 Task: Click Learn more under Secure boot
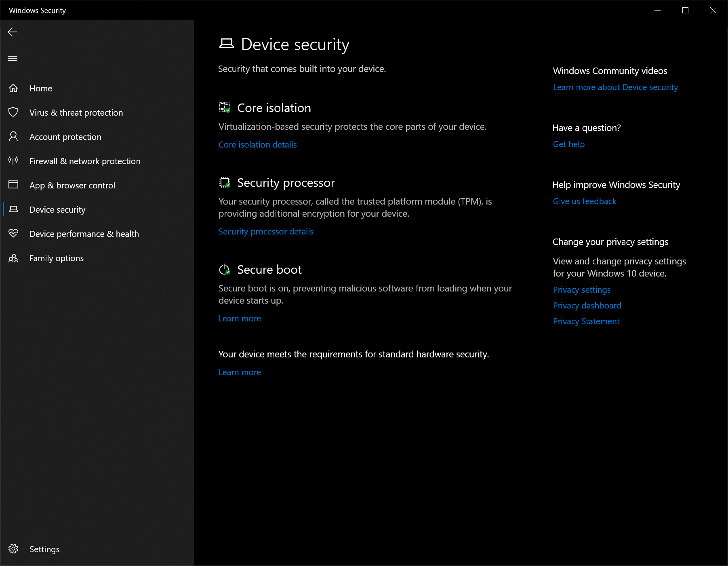240,319
